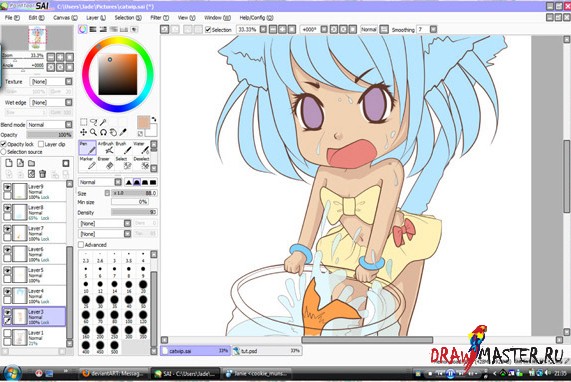
Task: Switch to the tut.psd document tab
Action: pyautogui.click(x=267, y=351)
